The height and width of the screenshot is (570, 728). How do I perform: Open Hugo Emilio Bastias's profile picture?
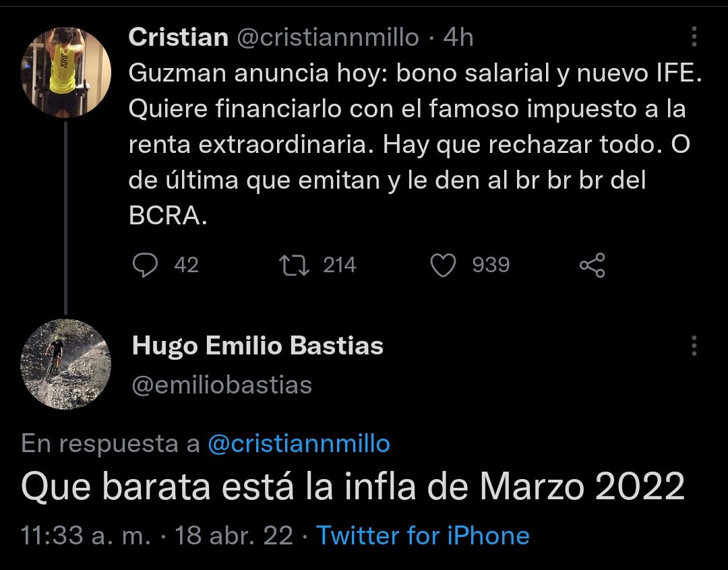click(65, 364)
